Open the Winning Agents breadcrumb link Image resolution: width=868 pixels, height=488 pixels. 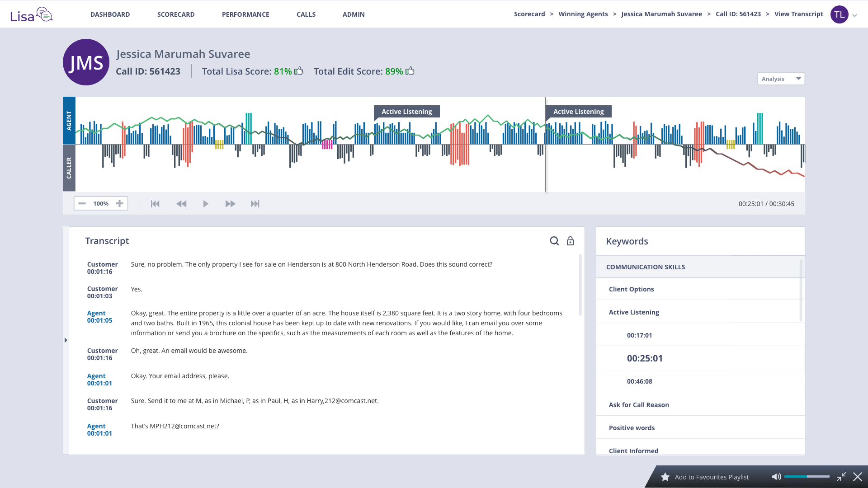(x=583, y=14)
